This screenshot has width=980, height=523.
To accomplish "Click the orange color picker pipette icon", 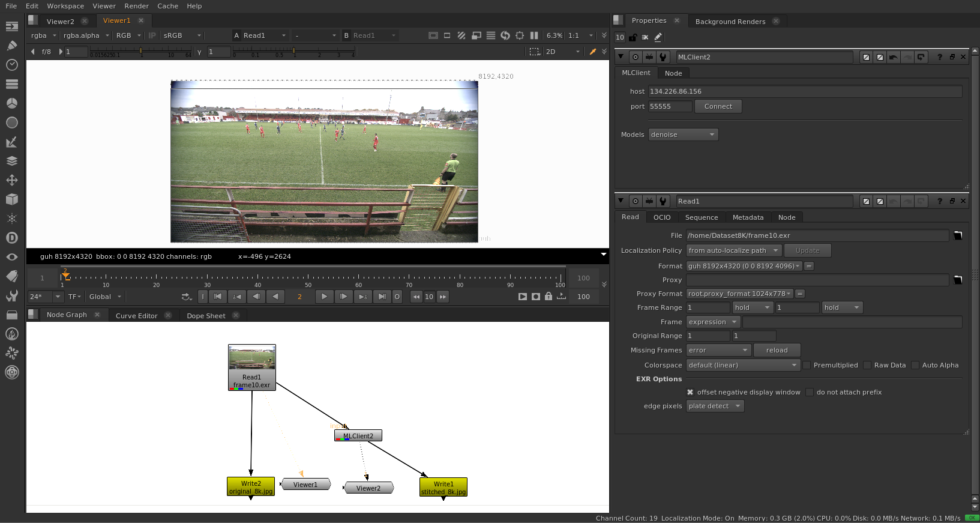I will click(x=593, y=52).
